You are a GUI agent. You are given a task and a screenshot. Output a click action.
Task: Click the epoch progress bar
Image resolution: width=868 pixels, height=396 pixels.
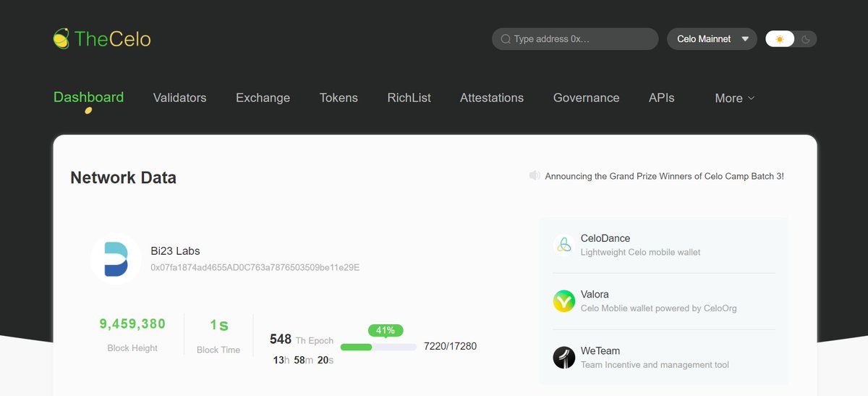(x=378, y=347)
